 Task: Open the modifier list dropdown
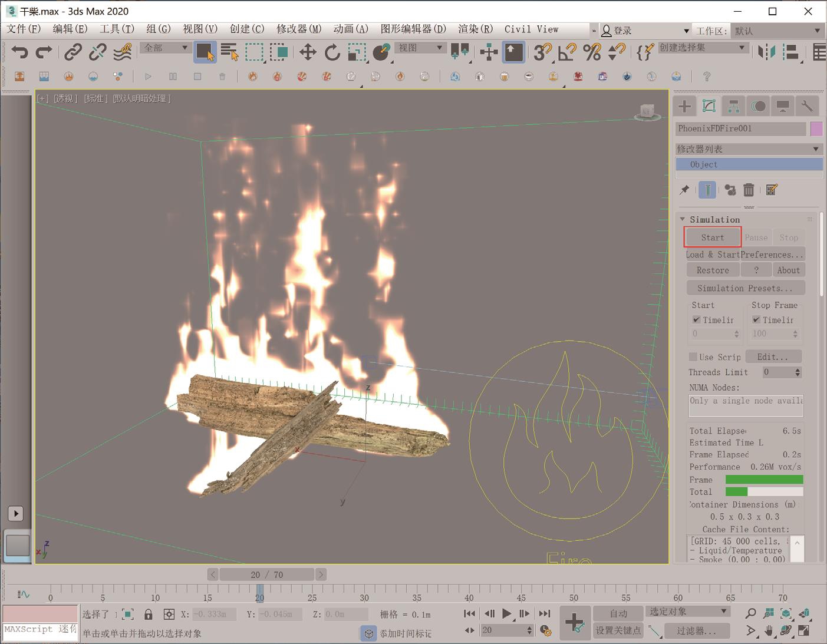pyautogui.click(x=749, y=149)
